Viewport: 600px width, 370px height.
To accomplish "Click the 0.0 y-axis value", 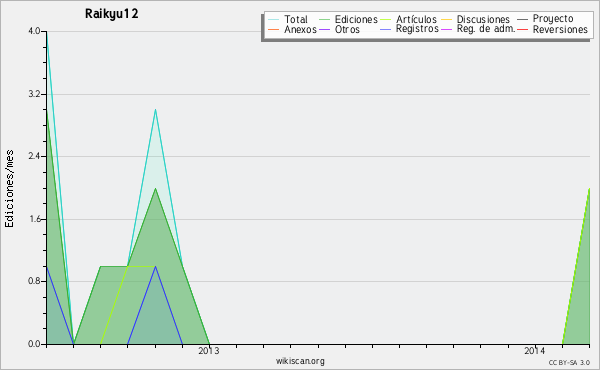I will coord(34,344).
